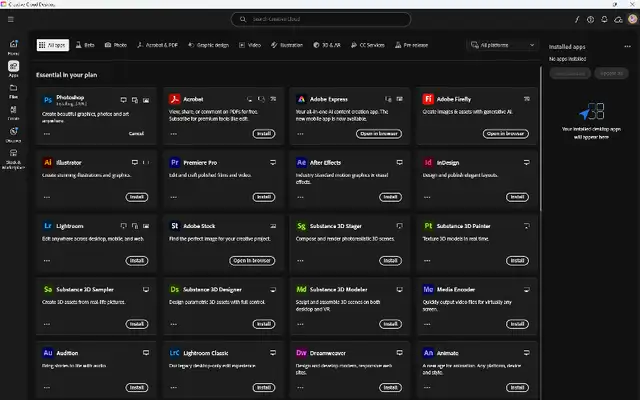640x400 pixels.
Task: Open Adobe Firefly in browser
Action: [506, 133]
